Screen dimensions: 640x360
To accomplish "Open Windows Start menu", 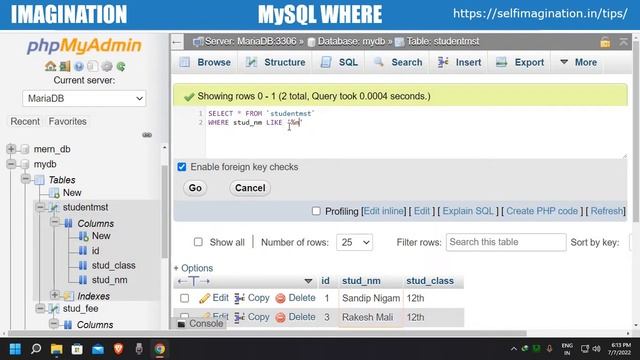I will [15, 349].
